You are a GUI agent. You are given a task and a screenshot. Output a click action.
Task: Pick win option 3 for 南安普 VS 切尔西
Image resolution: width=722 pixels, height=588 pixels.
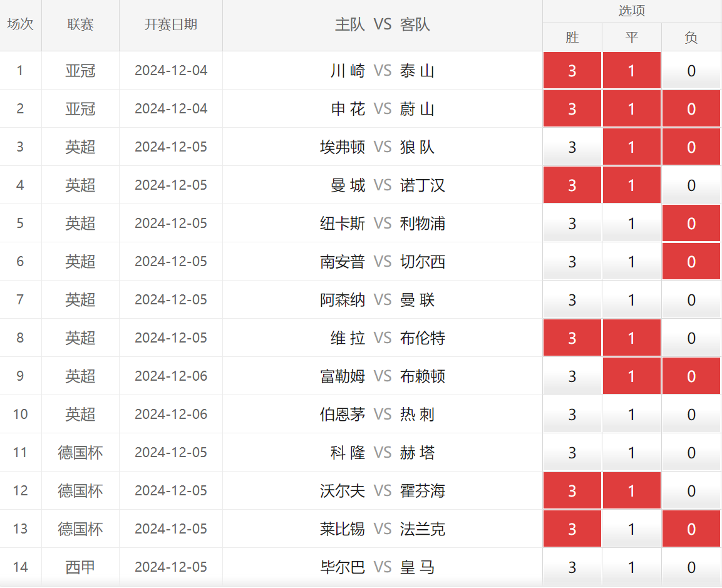pyautogui.click(x=572, y=262)
